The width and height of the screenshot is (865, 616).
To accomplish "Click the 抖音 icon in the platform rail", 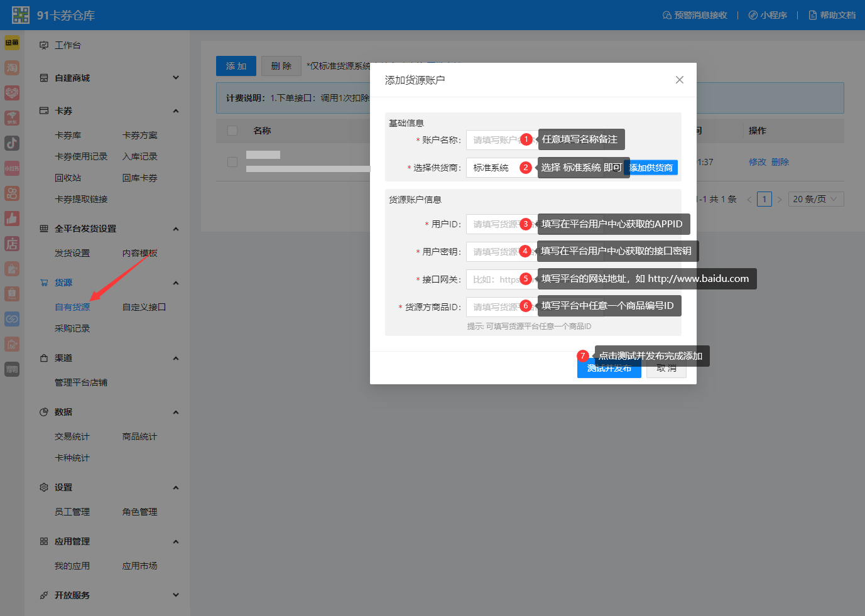I will click(x=12, y=143).
